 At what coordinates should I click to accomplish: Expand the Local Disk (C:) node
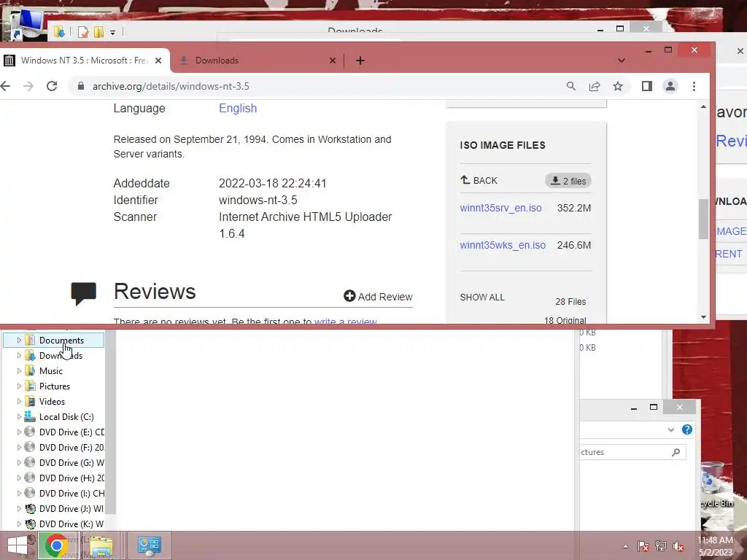tap(19, 416)
